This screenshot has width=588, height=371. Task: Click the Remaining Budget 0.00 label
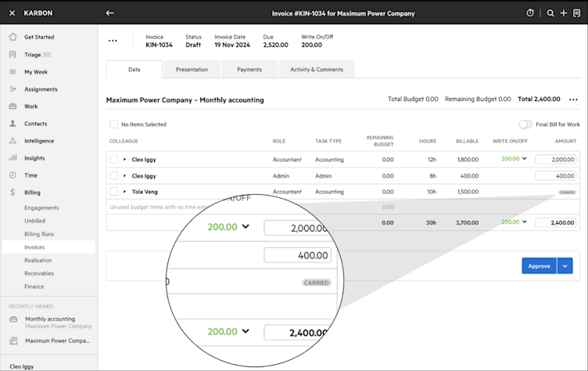click(x=478, y=99)
